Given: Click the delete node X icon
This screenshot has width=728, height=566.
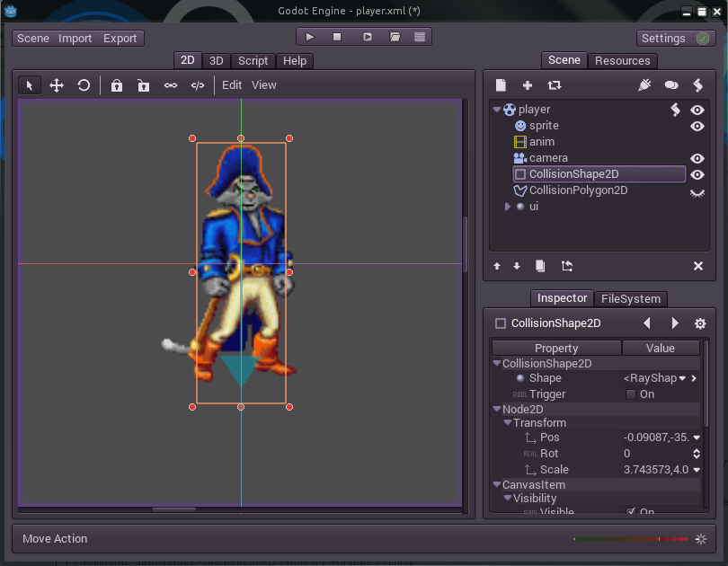Looking at the screenshot, I should [x=697, y=266].
